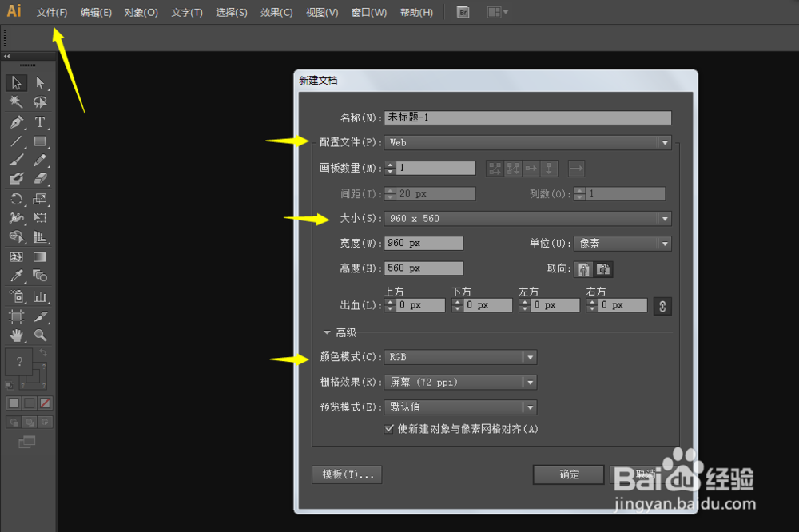Viewport: 799px width, 532px height.
Task: Select the Selection tool in the toolbar
Action: click(x=16, y=82)
